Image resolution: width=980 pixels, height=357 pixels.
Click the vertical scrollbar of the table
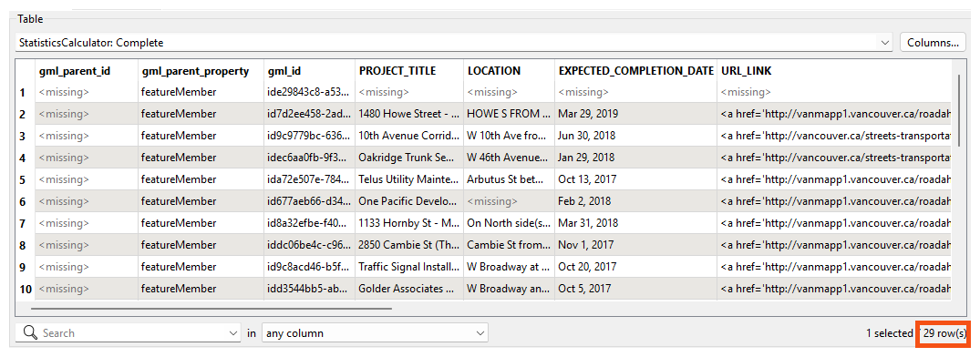[x=959, y=110]
